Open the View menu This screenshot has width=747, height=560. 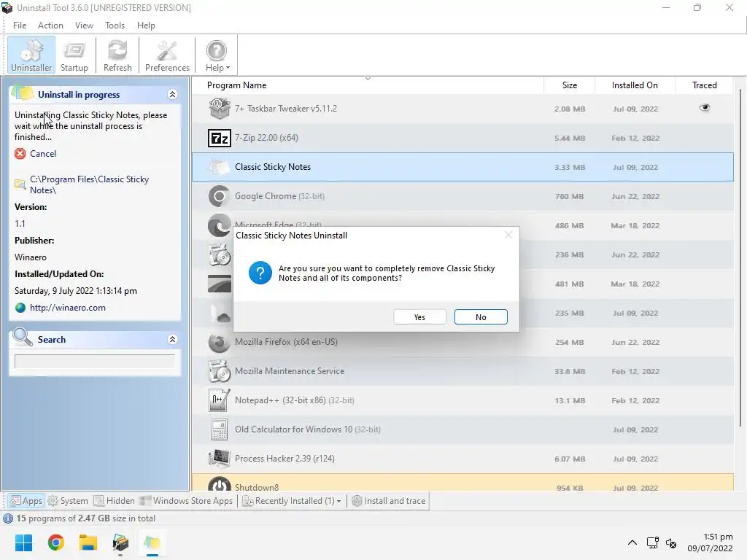pos(84,26)
